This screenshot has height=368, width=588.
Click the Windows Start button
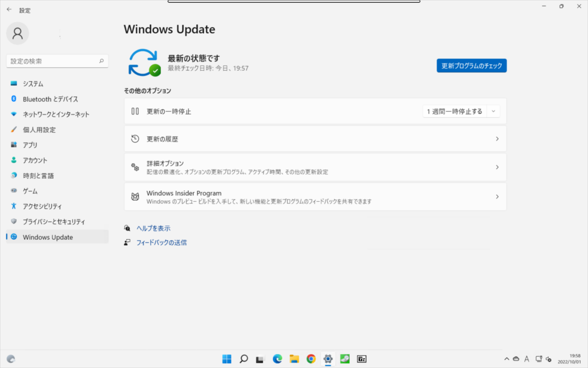227,359
